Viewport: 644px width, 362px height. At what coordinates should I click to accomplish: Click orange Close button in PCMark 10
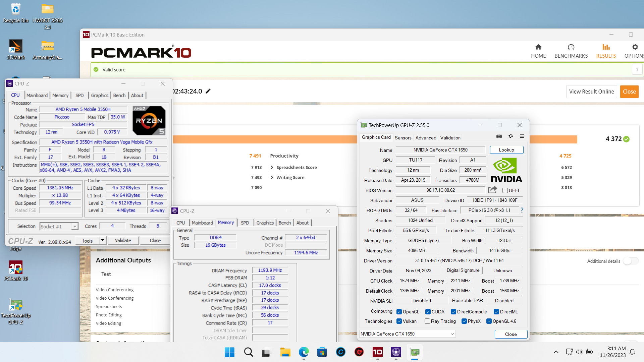[x=629, y=92]
